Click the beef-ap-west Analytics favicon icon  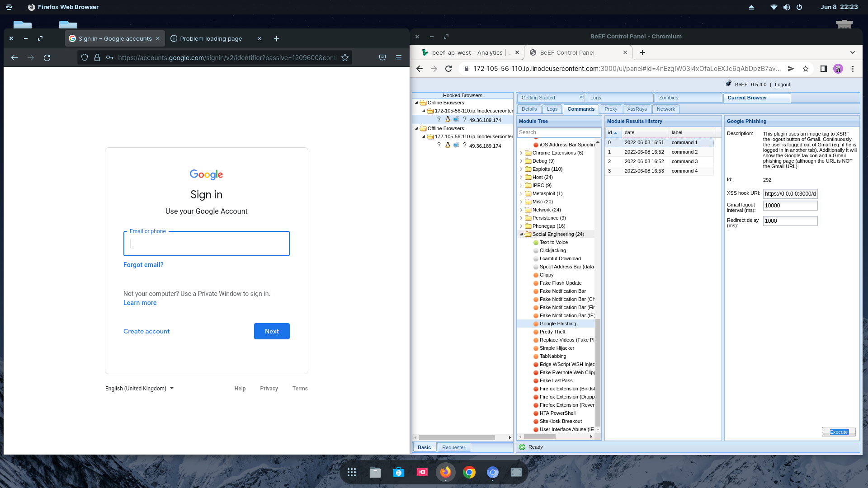pos(426,52)
